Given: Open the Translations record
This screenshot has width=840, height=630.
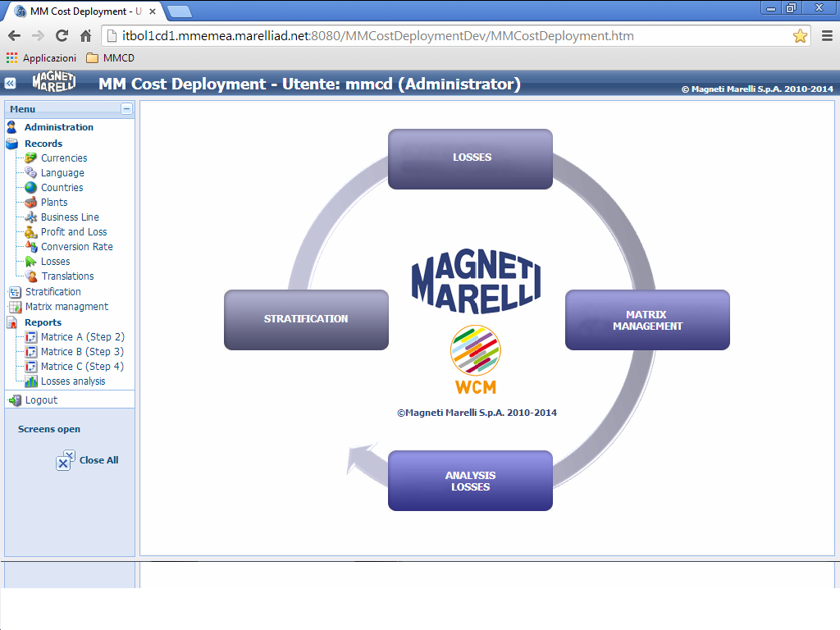Looking at the screenshot, I should [x=67, y=276].
